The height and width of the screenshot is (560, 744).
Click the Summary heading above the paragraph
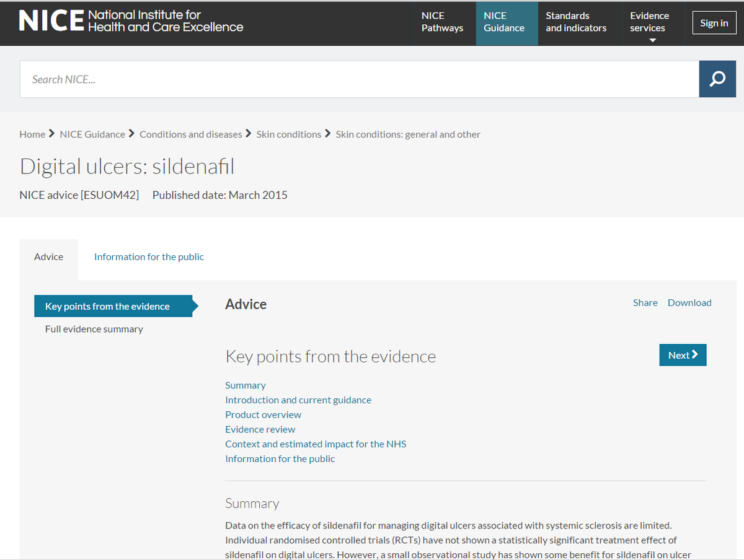pos(252,504)
